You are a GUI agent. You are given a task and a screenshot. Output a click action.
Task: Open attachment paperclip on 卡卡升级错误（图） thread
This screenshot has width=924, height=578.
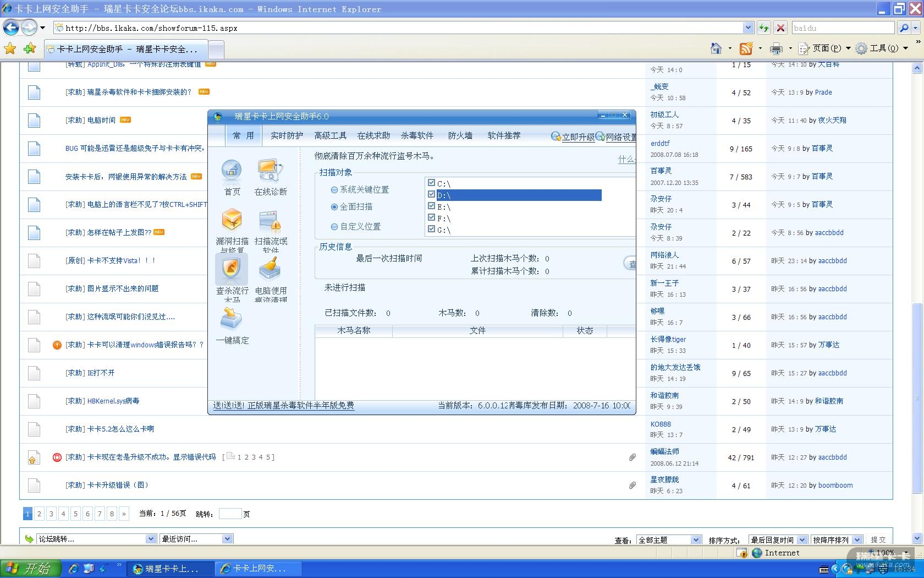pos(632,486)
